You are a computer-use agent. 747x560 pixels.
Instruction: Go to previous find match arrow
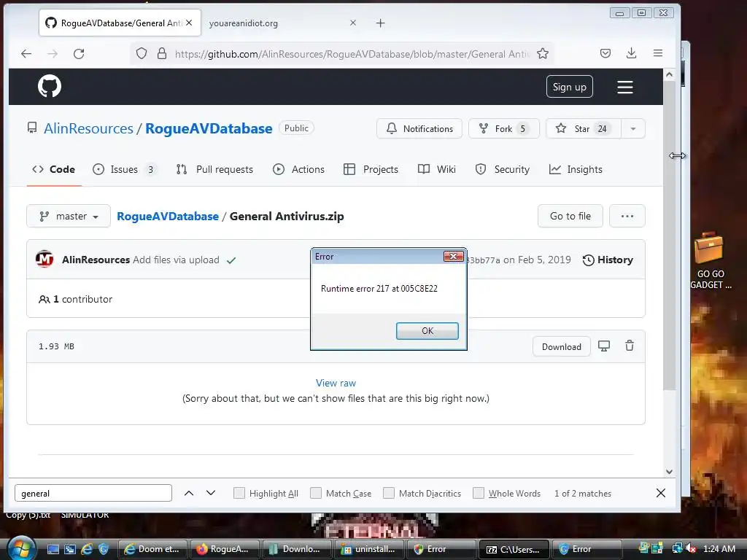click(189, 494)
